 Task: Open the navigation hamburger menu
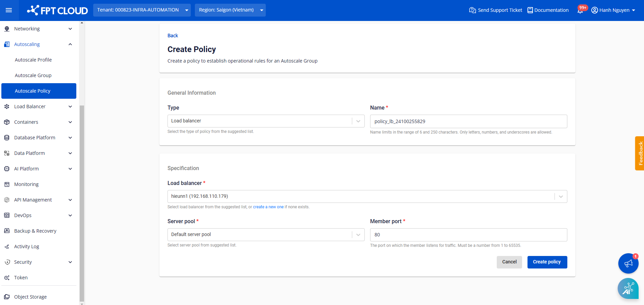point(9,10)
